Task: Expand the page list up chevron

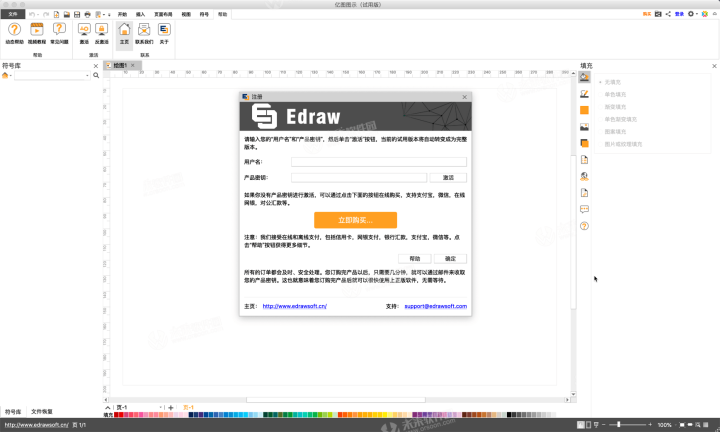Action: point(108,407)
